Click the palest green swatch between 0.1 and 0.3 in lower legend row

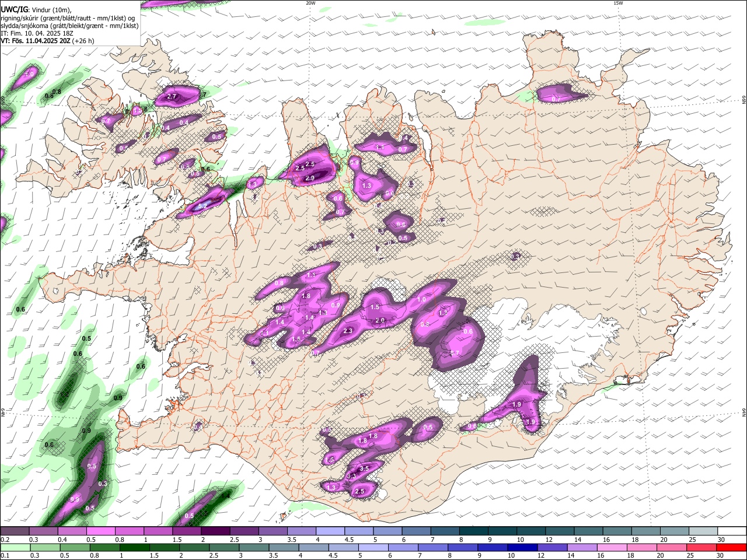pyautogui.click(x=15, y=547)
